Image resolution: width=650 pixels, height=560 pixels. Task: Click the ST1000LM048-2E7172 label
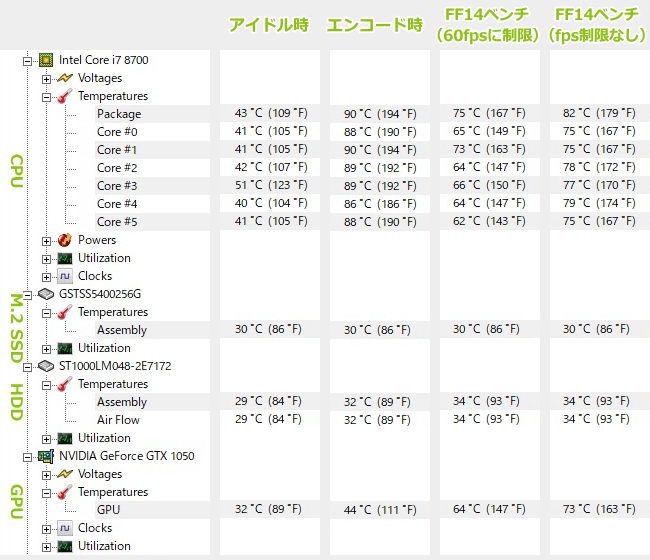point(115,366)
